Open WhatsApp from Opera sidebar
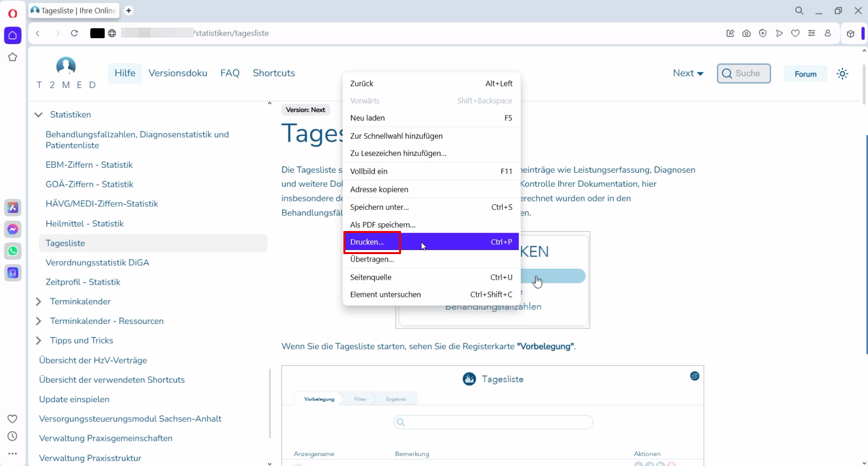Image resolution: width=868 pixels, height=466 pixels. 13,251
